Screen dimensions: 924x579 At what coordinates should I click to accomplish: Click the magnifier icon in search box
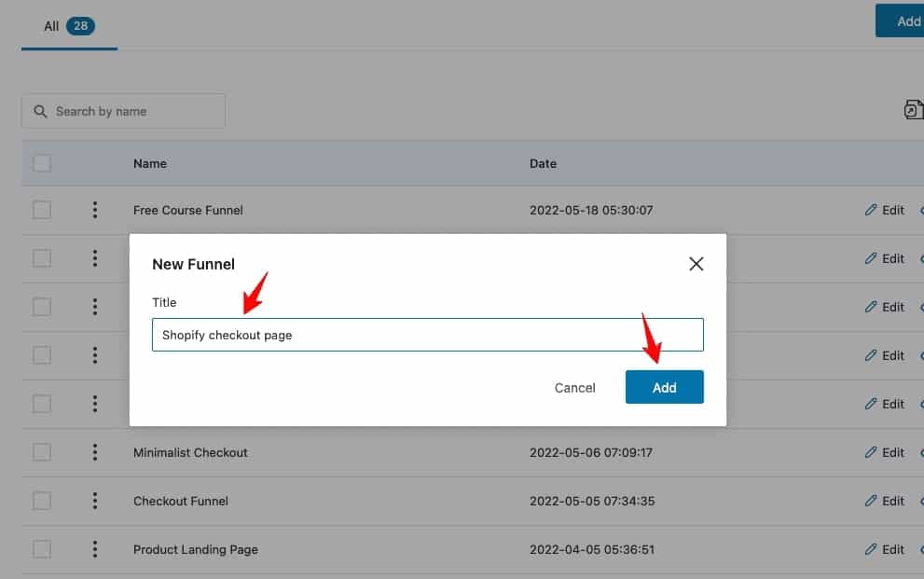(x=40, y=111)
